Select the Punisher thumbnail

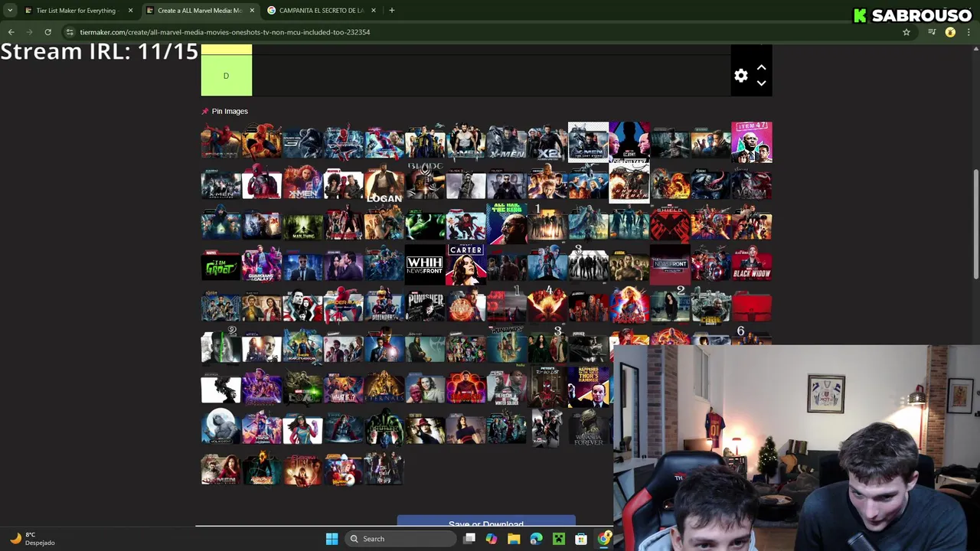425,306
